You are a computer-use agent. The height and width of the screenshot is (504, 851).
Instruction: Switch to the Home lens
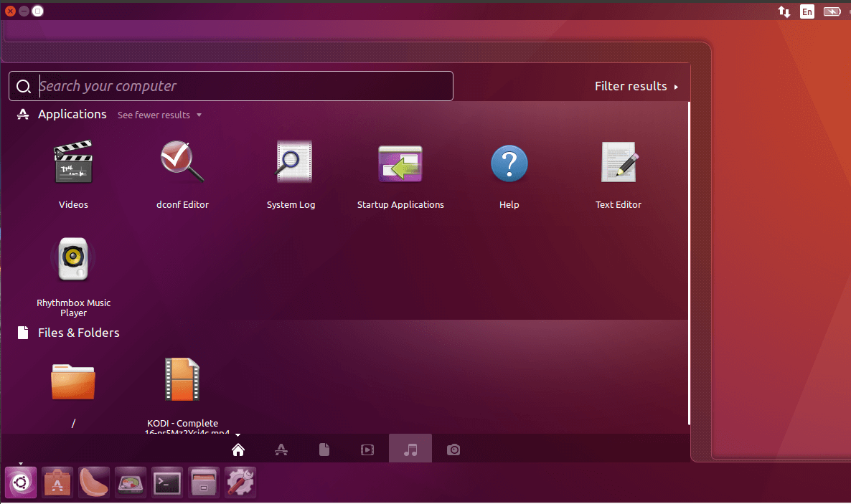pos(238,450)
